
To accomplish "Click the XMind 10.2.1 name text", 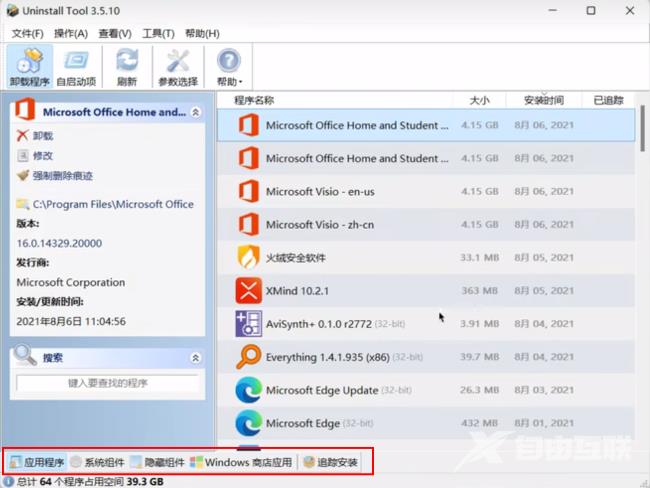I will (x=297, y=291).
